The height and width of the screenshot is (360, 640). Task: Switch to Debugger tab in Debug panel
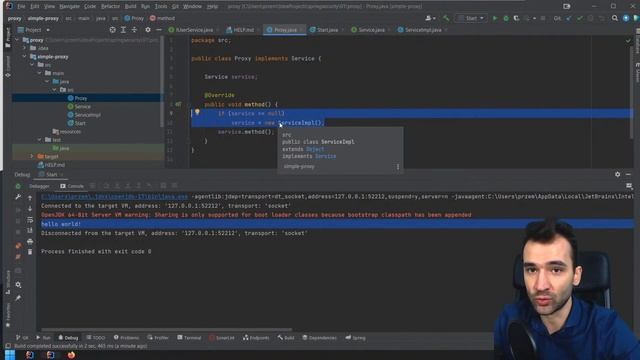39,186
